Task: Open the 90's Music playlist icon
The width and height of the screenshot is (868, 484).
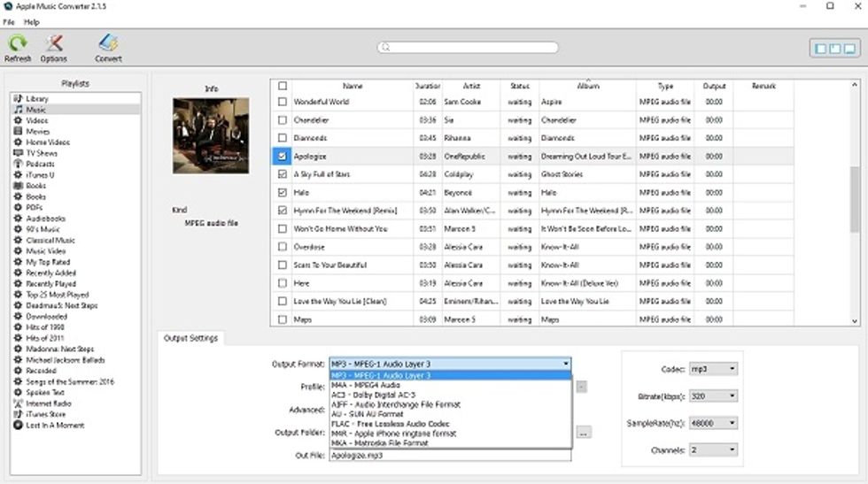Action: coord(19,229)
